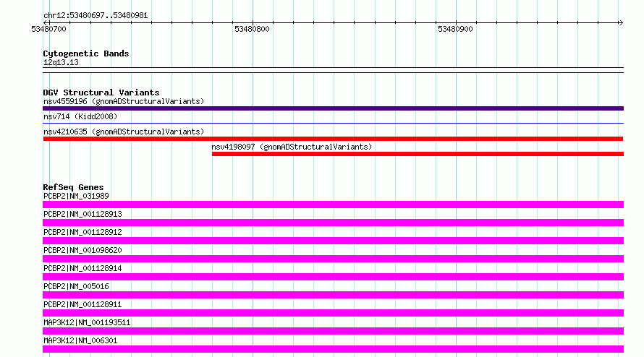The width and height of the screenshot is (644, 357).
Task: Click the magenta bar for MAP3K12|NM_006301
Action: [x=333, y=349]
